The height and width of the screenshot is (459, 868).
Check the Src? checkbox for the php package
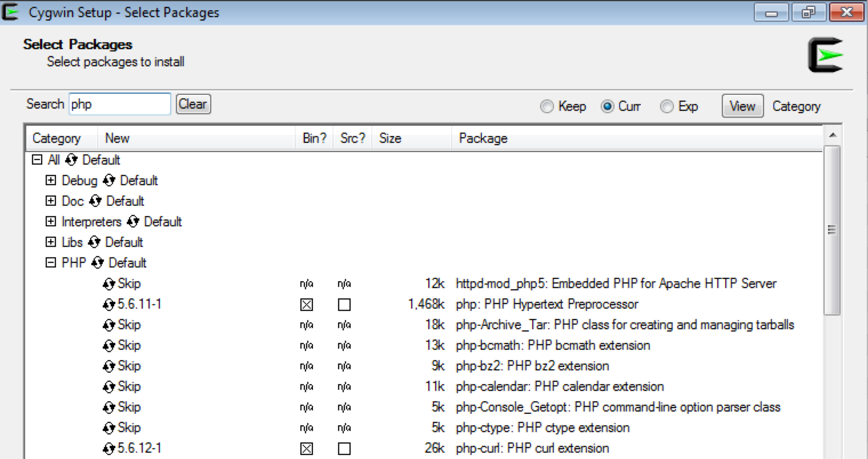pos(344,305)
